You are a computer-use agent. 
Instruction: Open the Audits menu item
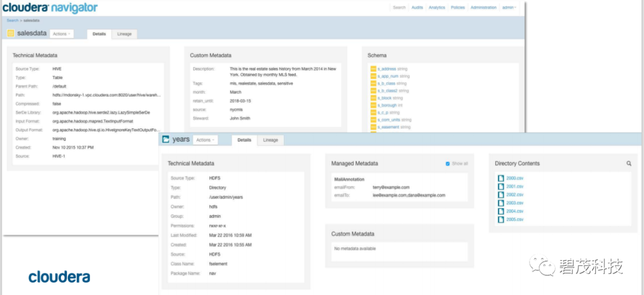click(417, 7)
